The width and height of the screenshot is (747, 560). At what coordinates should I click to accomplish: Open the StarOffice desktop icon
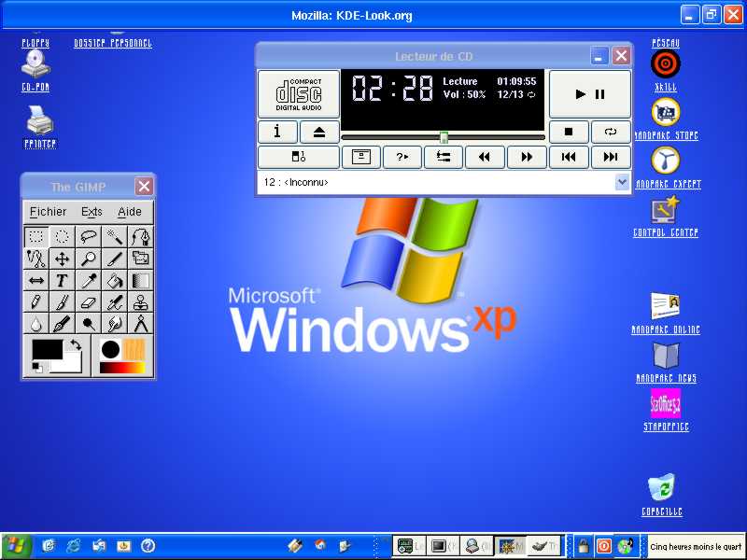(x=666, y=411)
